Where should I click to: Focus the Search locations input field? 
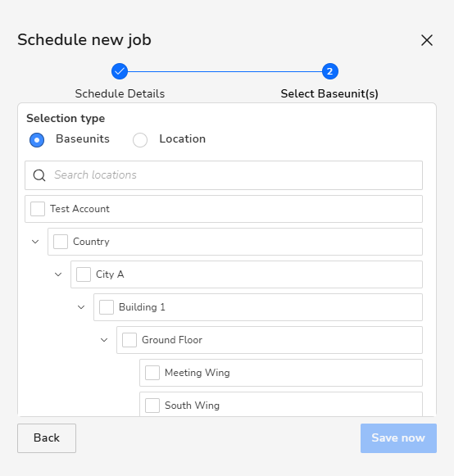point(224,175)
